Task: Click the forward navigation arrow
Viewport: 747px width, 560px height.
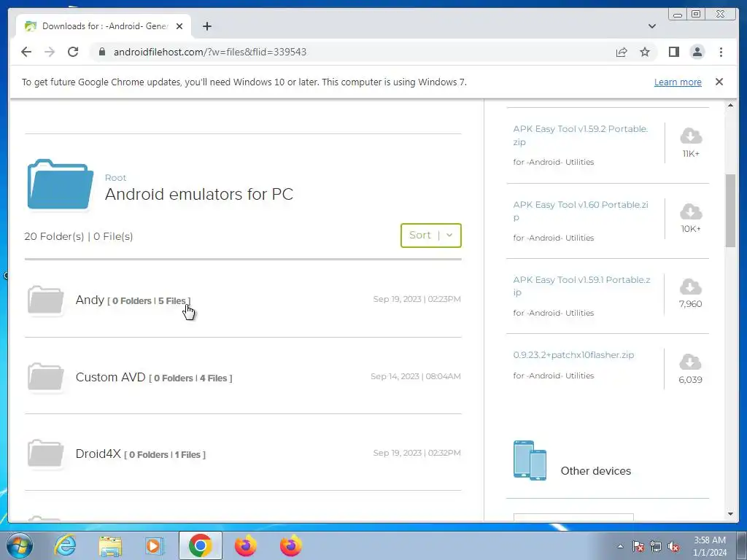Action: click(x=50, y=52)
